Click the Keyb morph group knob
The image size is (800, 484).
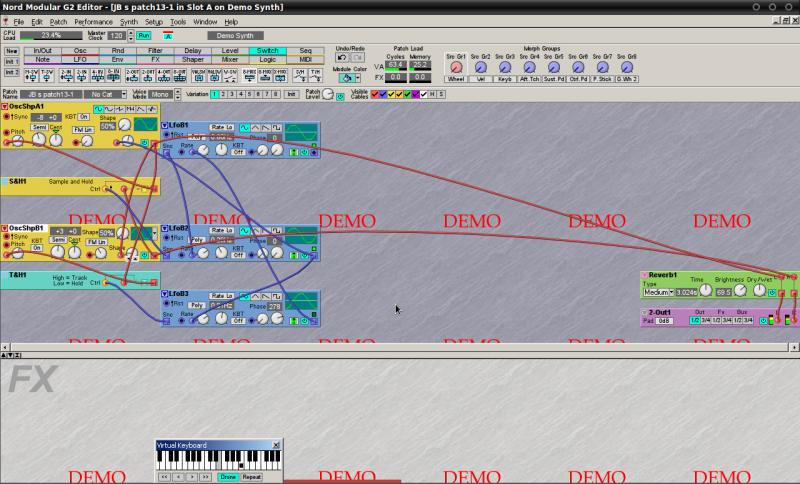pos(505,67)
